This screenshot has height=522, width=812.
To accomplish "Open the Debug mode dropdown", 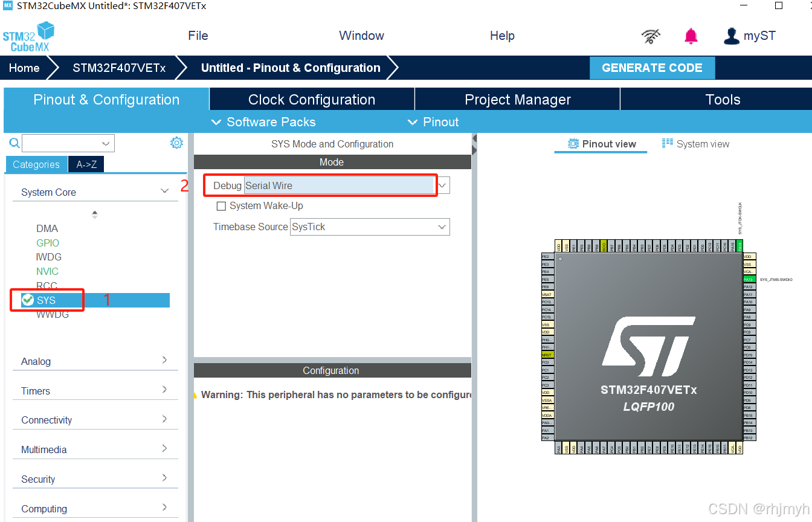I will tap(441, 185).
